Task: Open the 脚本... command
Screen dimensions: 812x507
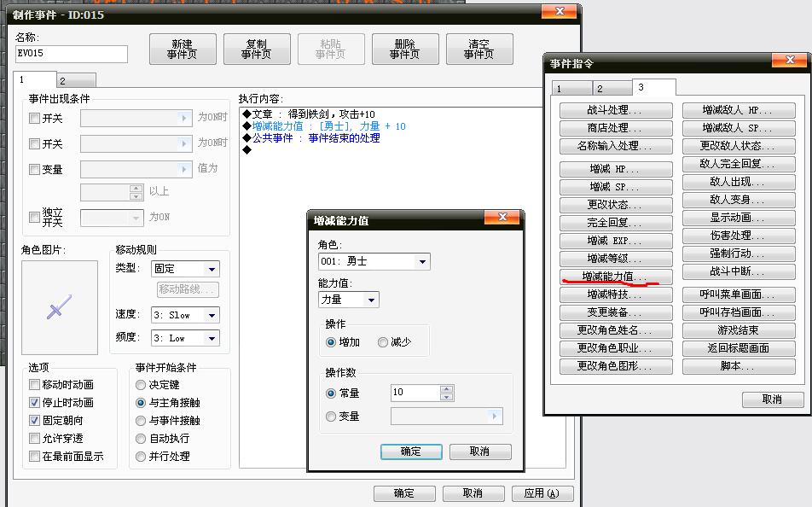Action: pos(739,366)
